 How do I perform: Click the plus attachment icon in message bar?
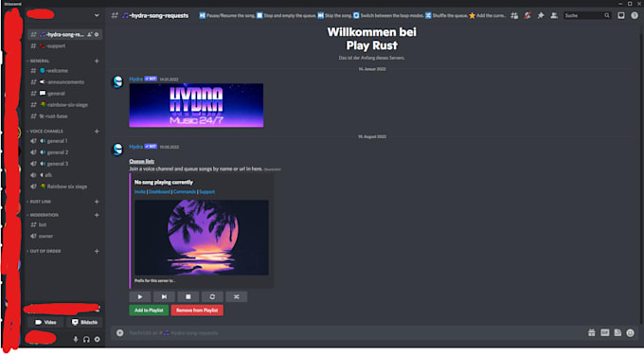point(119,333)
